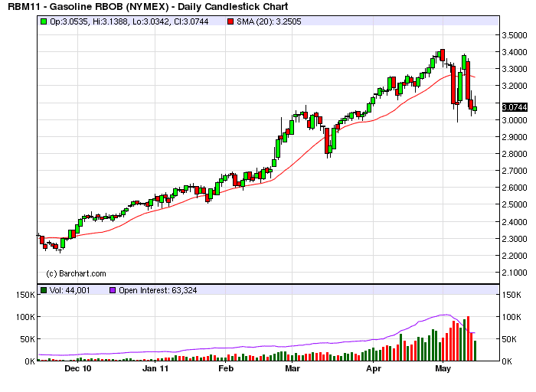Click the 'Open Interest: 63,324' legend text
This screenshot has width=536, height=392.
158,290
